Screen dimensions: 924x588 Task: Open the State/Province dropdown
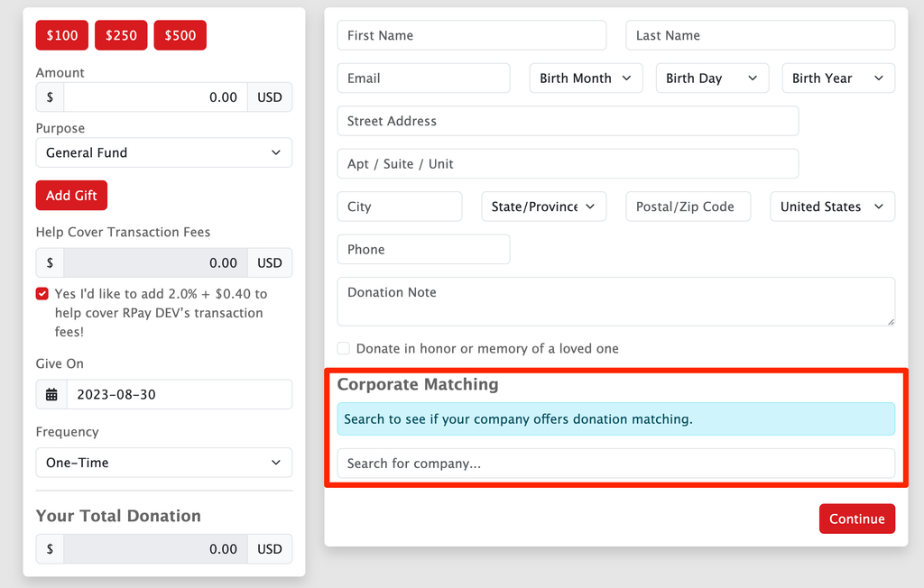point(543,207)
